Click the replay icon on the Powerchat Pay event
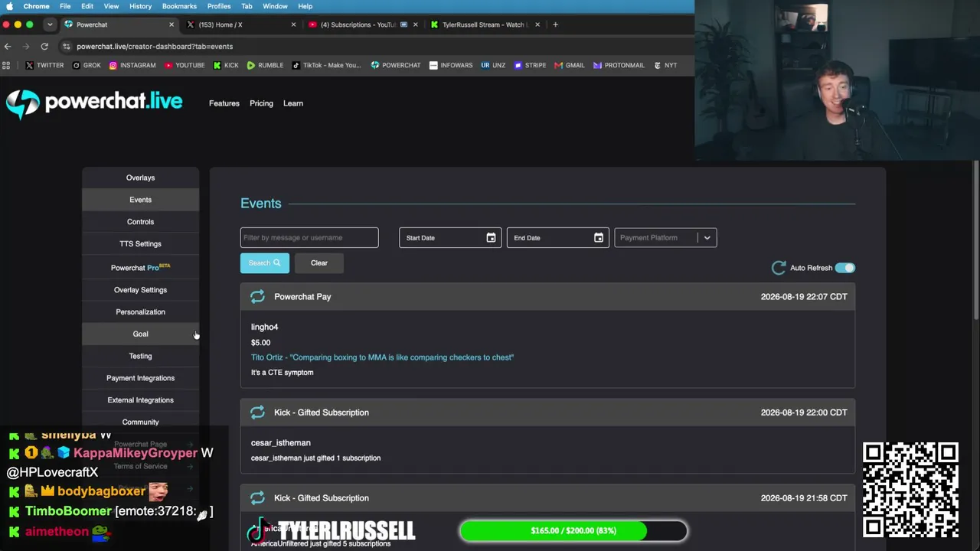The width and height of the screenshot is (980, 551). pyautogui.click(x=257, y=296)
